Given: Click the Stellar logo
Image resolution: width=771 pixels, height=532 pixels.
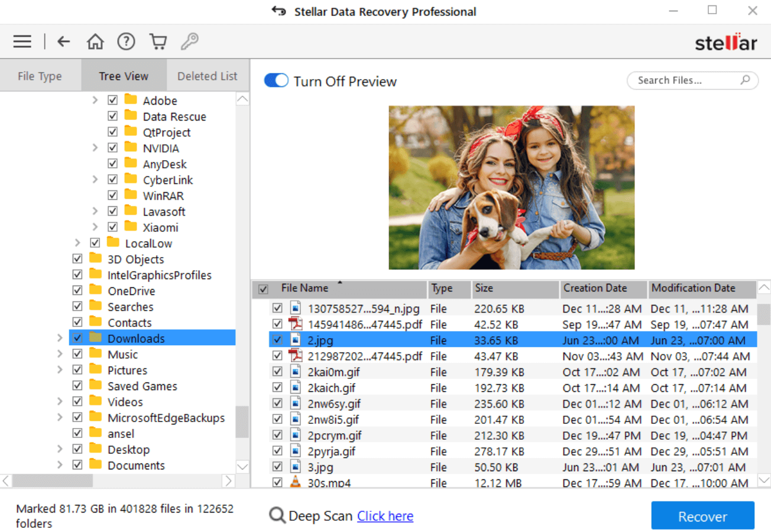Looking at the screenshot, I should (x=725, y=42).
